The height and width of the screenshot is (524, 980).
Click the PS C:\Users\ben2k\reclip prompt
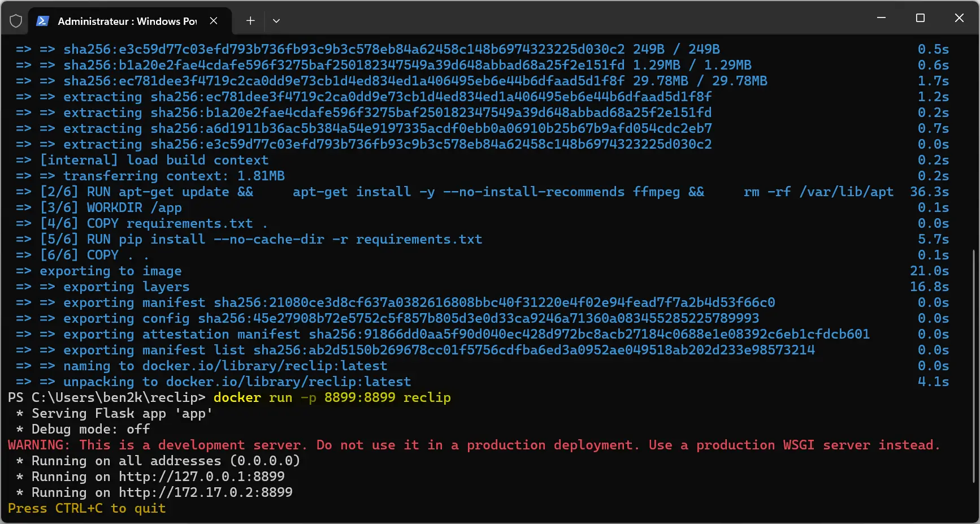(106, 397)
